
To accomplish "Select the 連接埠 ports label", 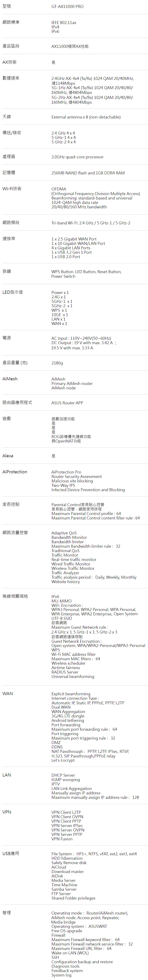I will 9,239.
